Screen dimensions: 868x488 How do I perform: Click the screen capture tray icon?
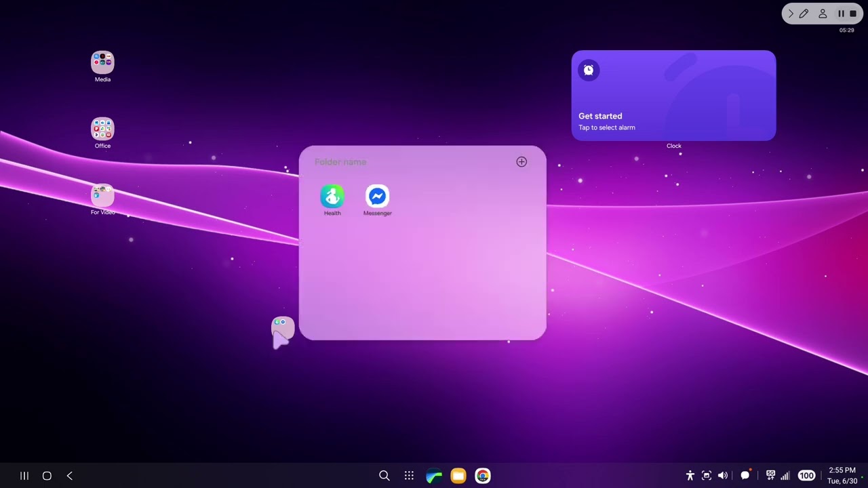[x=707, y=476]
